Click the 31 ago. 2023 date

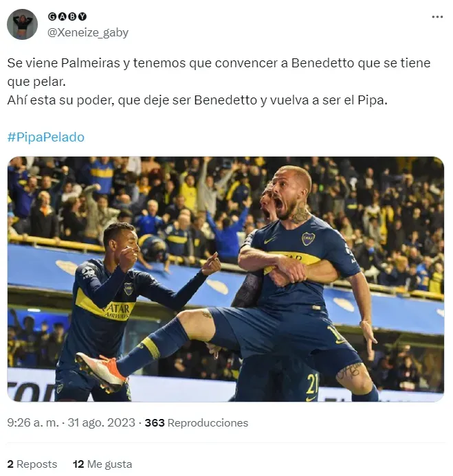pos(101,422)
